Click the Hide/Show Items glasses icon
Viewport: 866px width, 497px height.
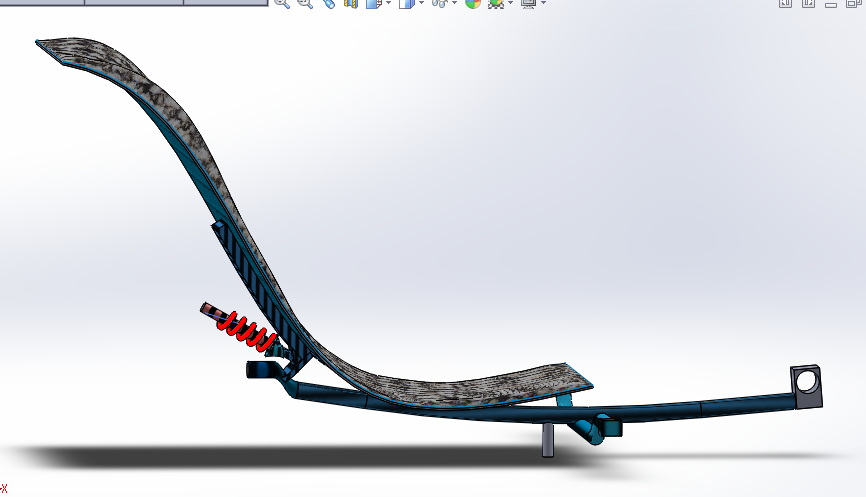point(440,3)
